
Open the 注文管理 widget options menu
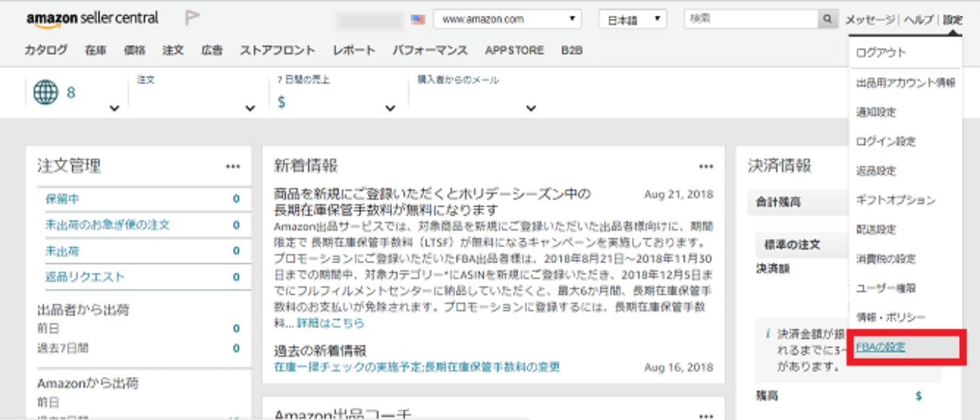point(233,167)
